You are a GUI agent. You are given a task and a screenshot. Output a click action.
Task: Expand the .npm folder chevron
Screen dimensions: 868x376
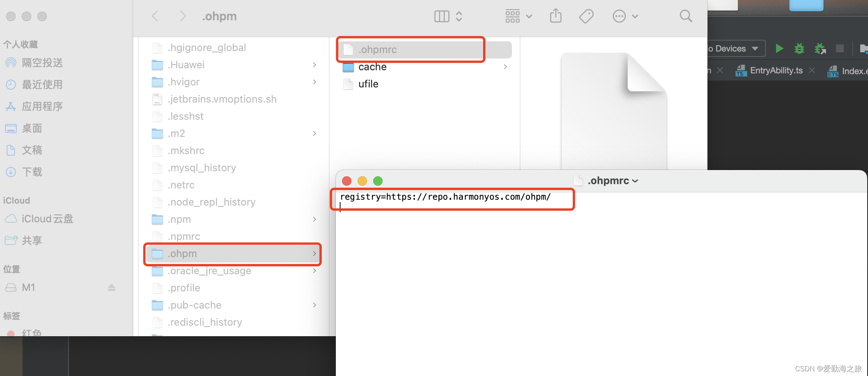[x=314, y=219]
